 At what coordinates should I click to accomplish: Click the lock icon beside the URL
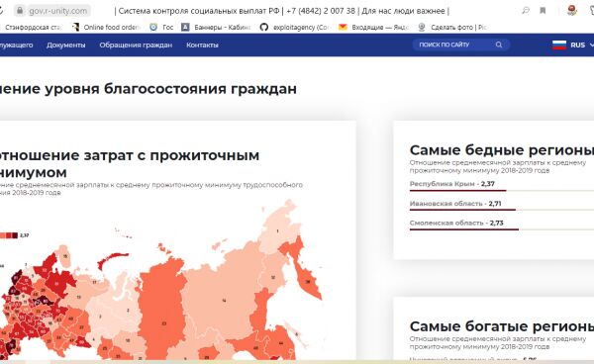[20, 10]
